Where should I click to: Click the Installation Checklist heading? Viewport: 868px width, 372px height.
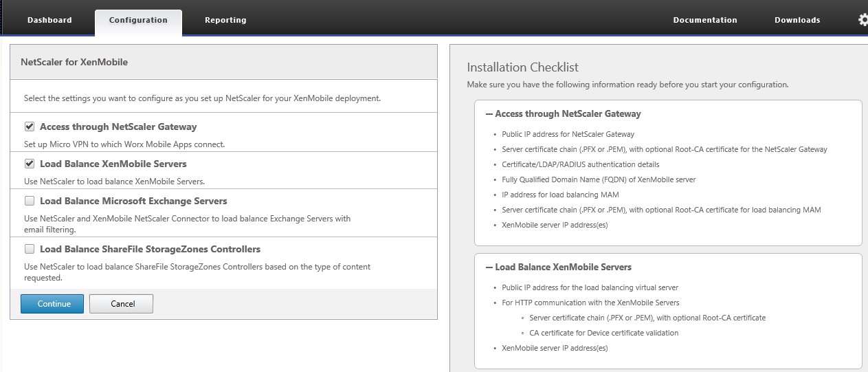[x=522, y=67]
